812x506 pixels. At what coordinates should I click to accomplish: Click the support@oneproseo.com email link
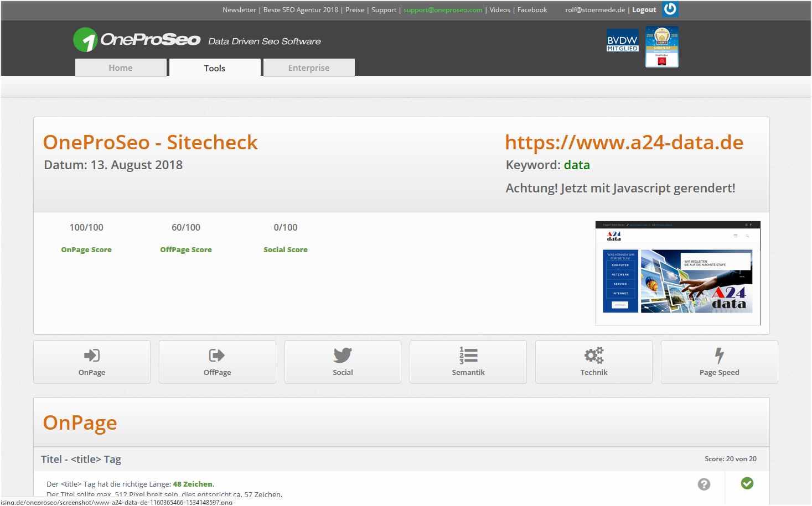pos(443,10)
